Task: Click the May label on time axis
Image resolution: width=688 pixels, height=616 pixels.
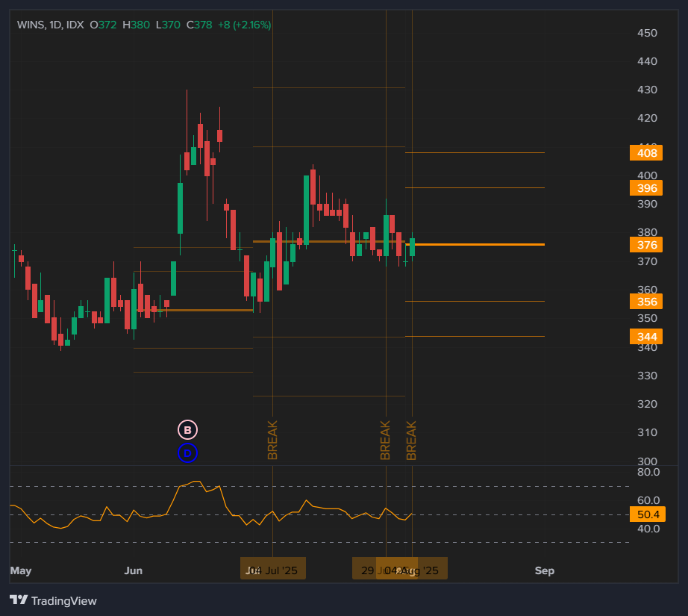Action: point(21,570)
